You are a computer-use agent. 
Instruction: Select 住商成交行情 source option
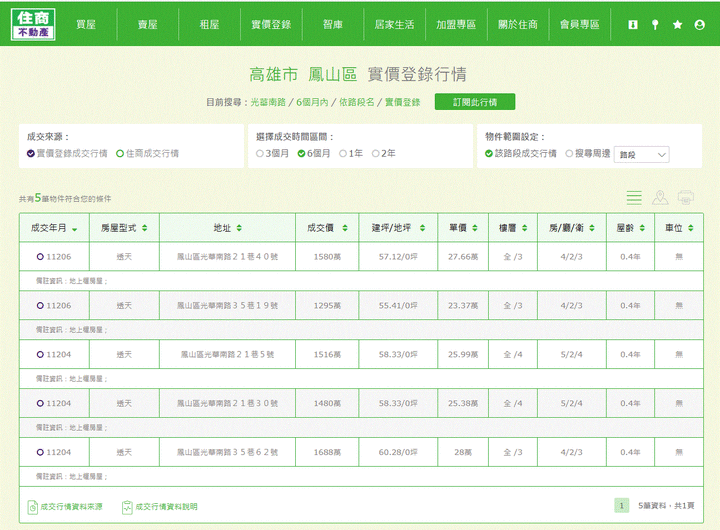(x=147, y=153)
